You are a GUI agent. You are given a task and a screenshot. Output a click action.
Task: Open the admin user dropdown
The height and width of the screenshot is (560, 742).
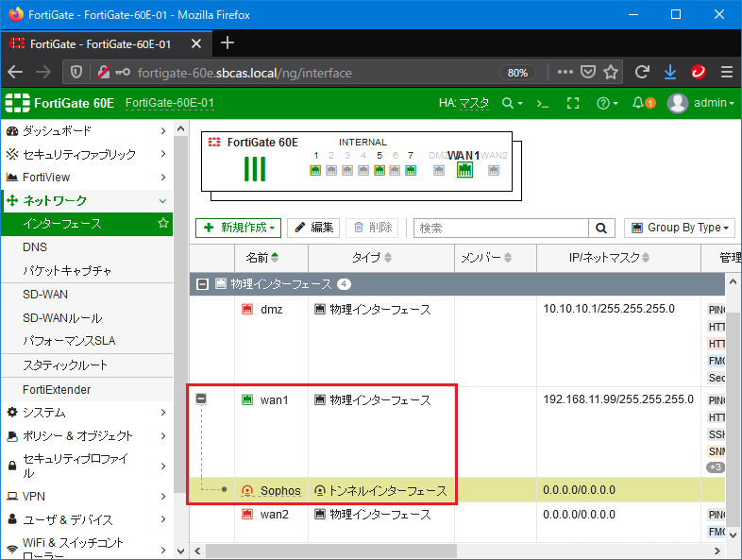(701, 103)
